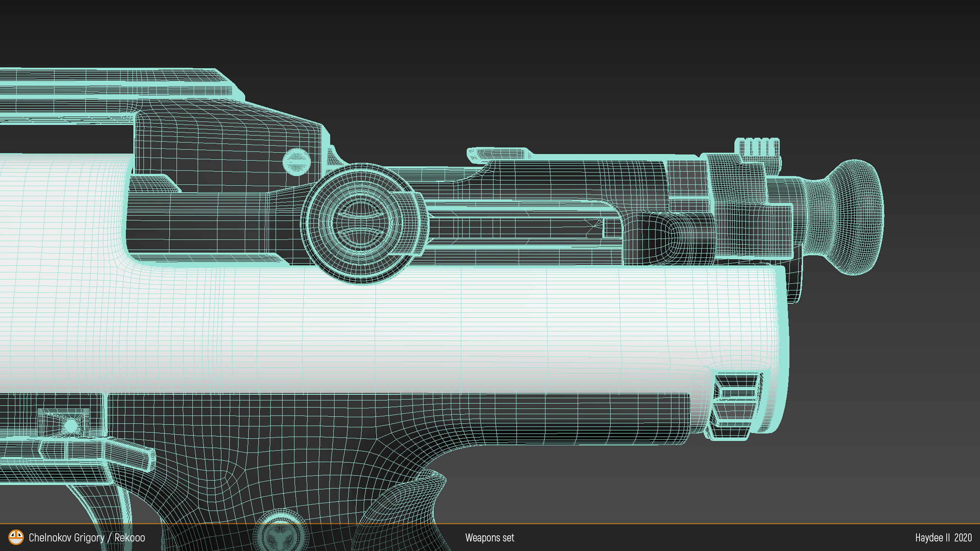Click the Weapons set caption
This screenshot has height=551, width=980.
pos(490,538)
